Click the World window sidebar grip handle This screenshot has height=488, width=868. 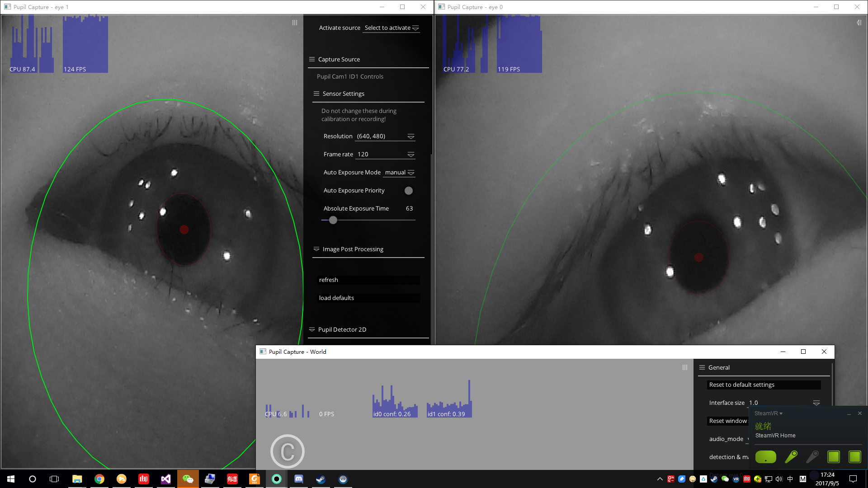pos(685,367)
